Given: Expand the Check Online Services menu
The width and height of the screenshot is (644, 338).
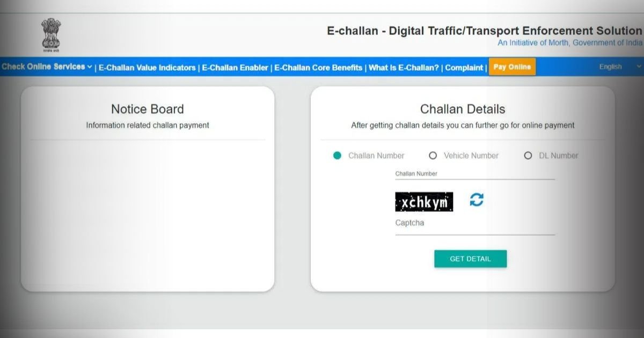Looking at the screenshot, I should [42, 67].
